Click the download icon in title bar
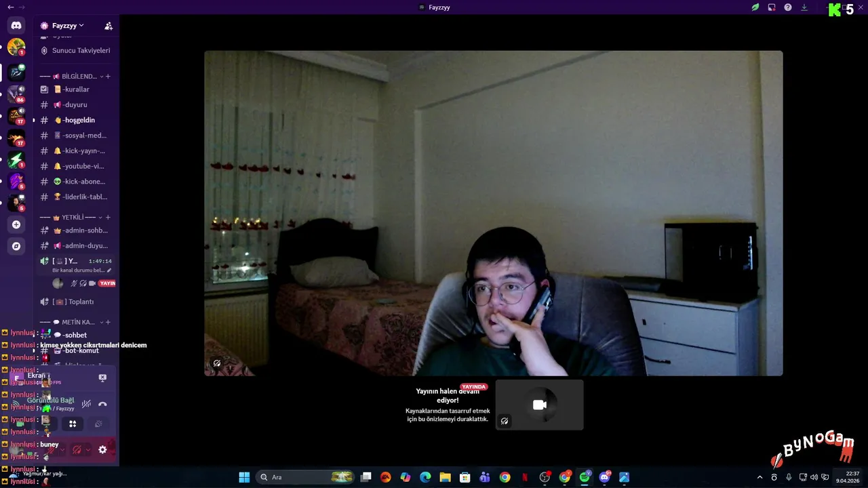The image size is (868, 488). click(x=804, y=7)
